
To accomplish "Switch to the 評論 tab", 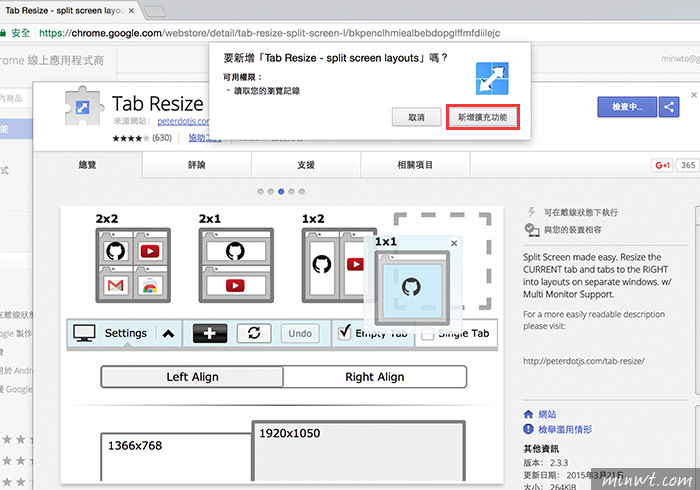I will tap(196, 165).
